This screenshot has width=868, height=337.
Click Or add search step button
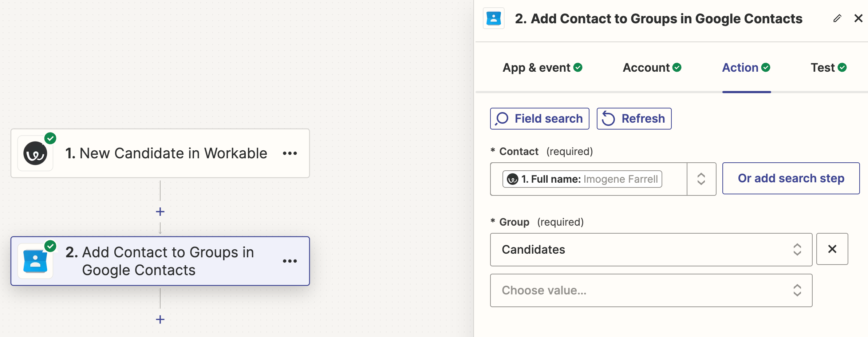[x=791, y=178]
